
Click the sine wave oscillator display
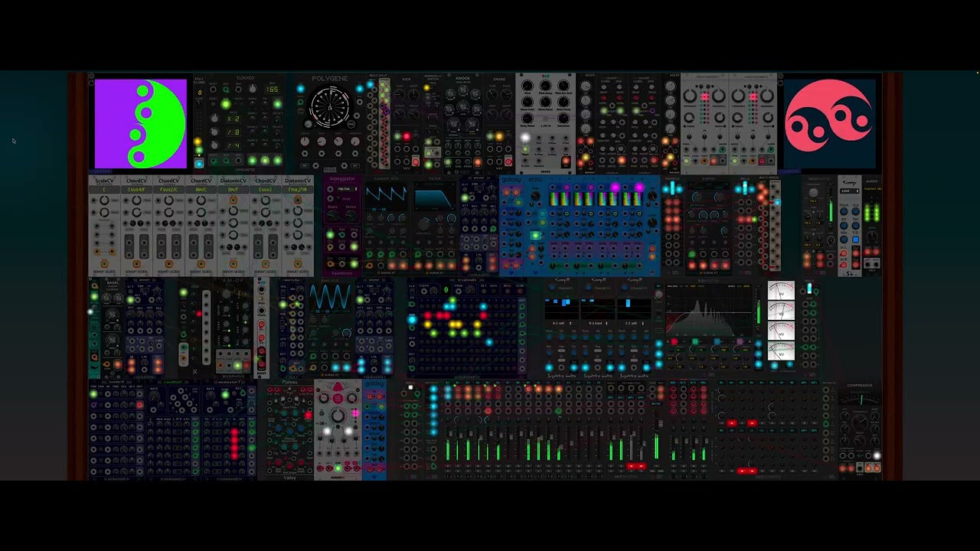(x=329, y=297)
